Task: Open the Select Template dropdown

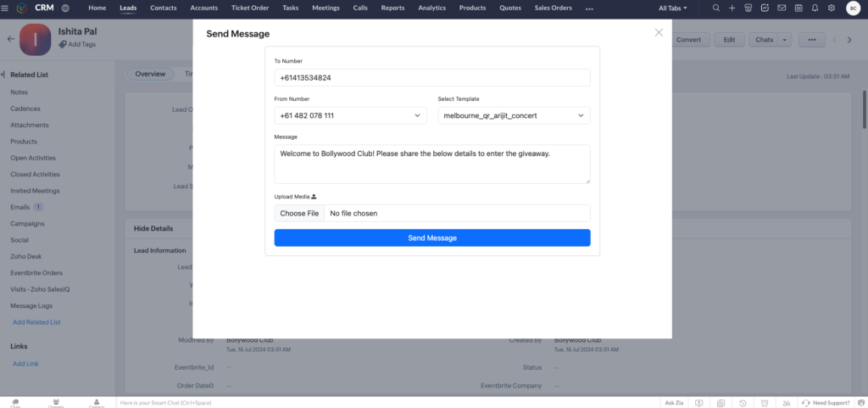Action: (514, 115)
